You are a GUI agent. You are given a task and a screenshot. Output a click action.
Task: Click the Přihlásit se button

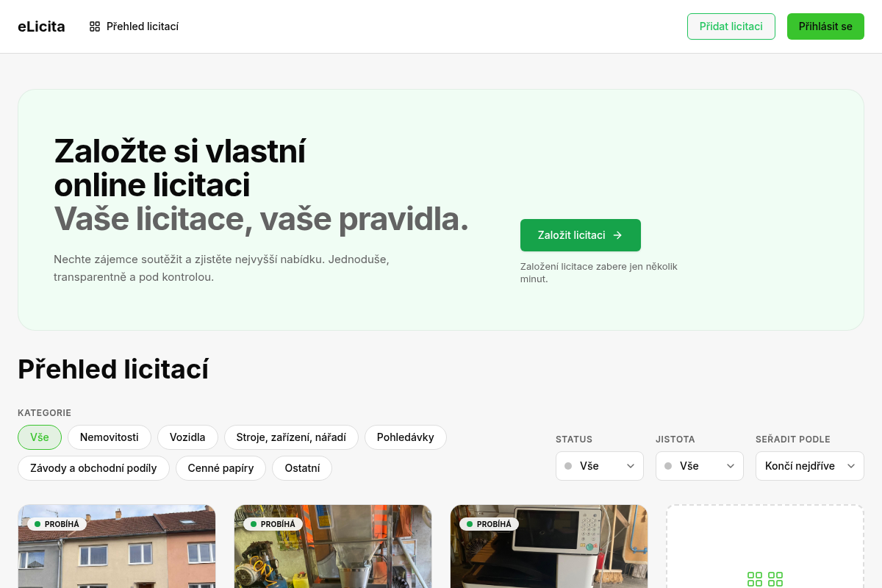tap(825, 26)
